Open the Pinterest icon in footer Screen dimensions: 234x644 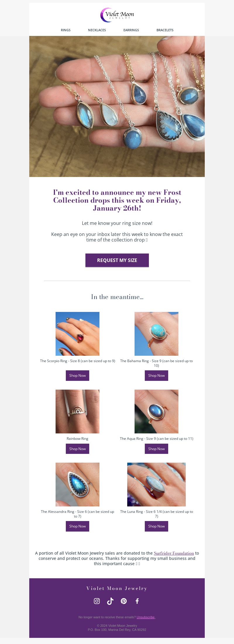124,601
